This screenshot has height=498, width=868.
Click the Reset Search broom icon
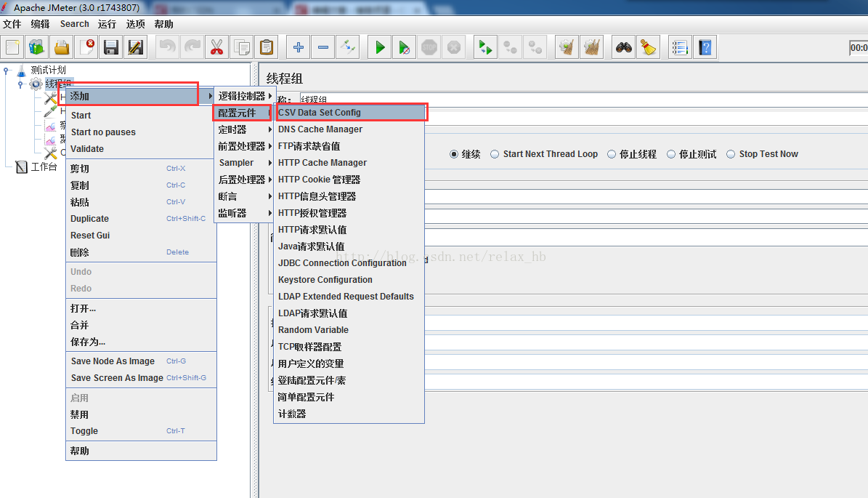(648, 48)
